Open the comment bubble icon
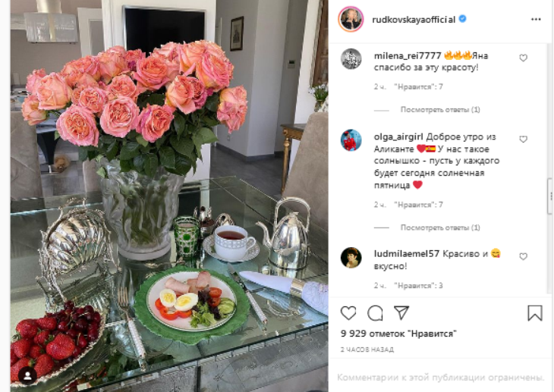Image resolution: width=554 pixels, height=392 pixels. (375, 313)
